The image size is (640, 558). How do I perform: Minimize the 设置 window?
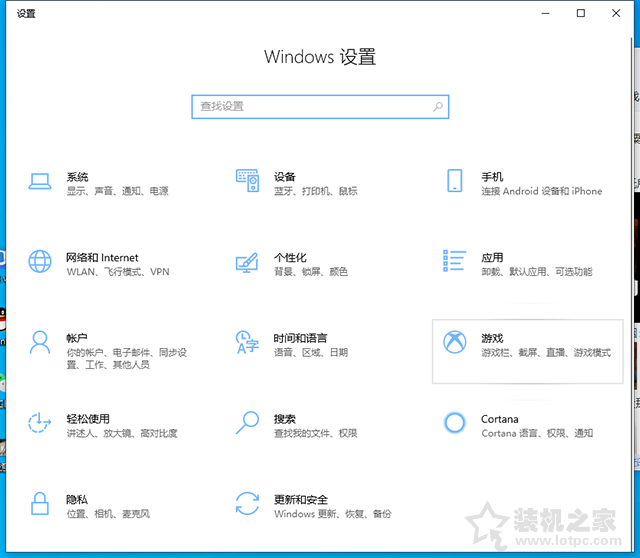(545, 13)
